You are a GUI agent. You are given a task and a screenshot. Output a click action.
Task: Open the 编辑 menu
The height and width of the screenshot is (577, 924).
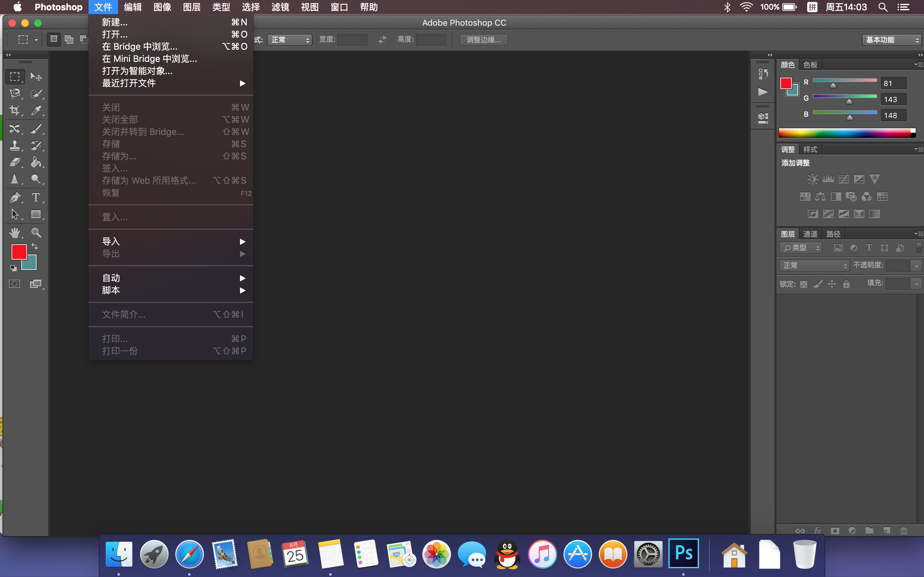[133, 7]
